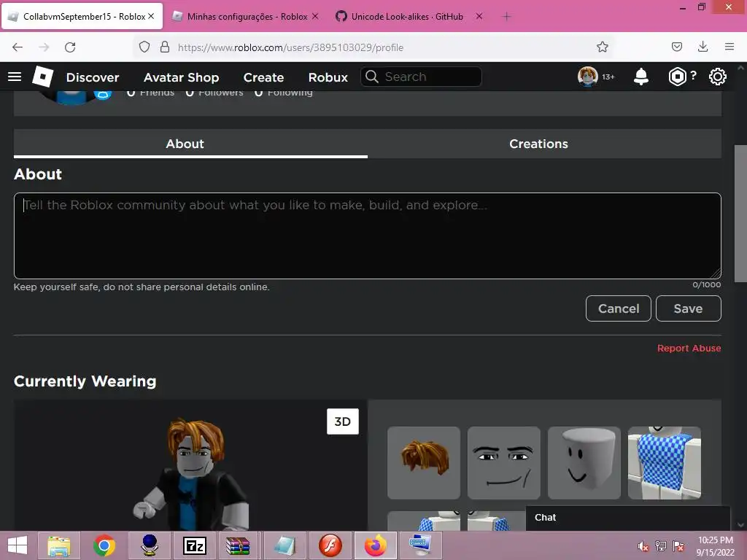Open the on-screen keyboard taskbar icon

420,545
